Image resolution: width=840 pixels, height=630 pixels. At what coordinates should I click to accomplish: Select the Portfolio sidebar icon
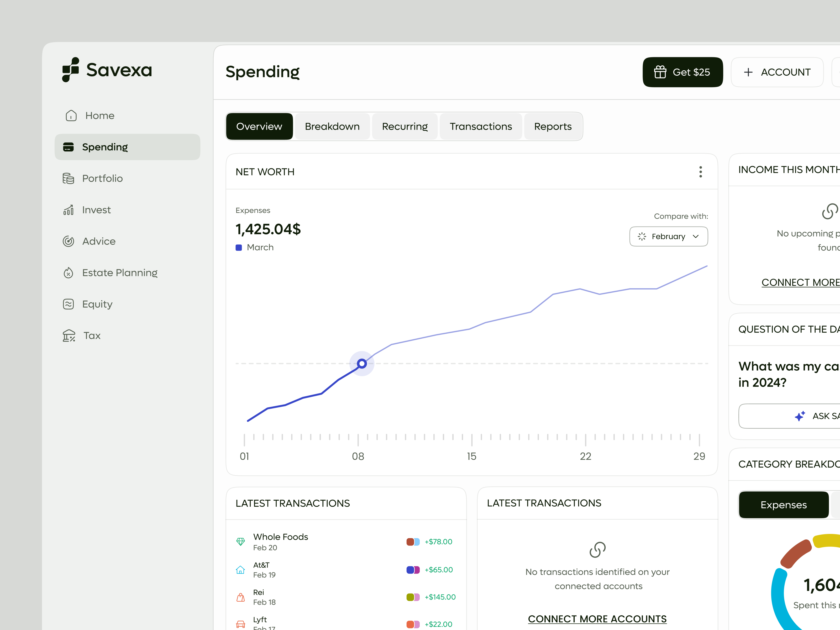(69, 178)
